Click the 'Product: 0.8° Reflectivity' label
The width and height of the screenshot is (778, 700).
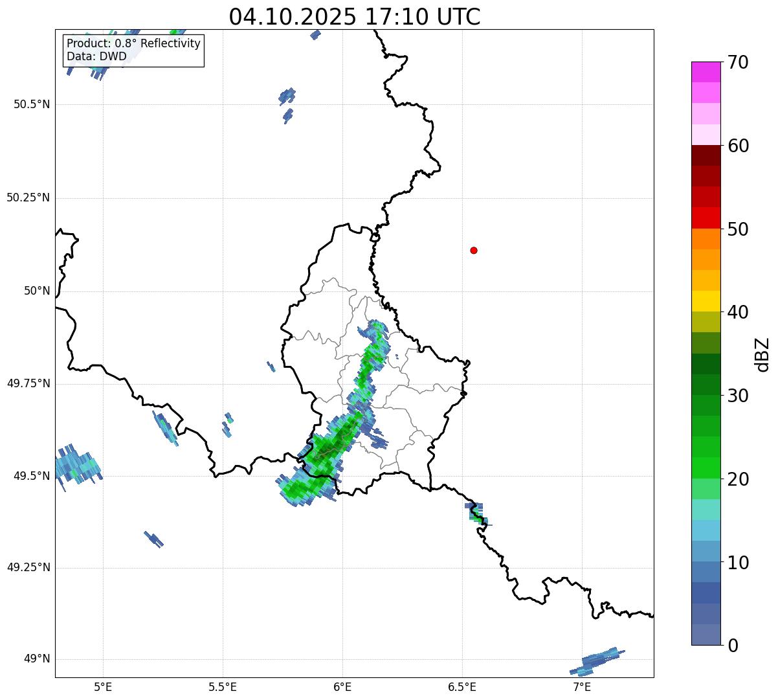(134, 43)
